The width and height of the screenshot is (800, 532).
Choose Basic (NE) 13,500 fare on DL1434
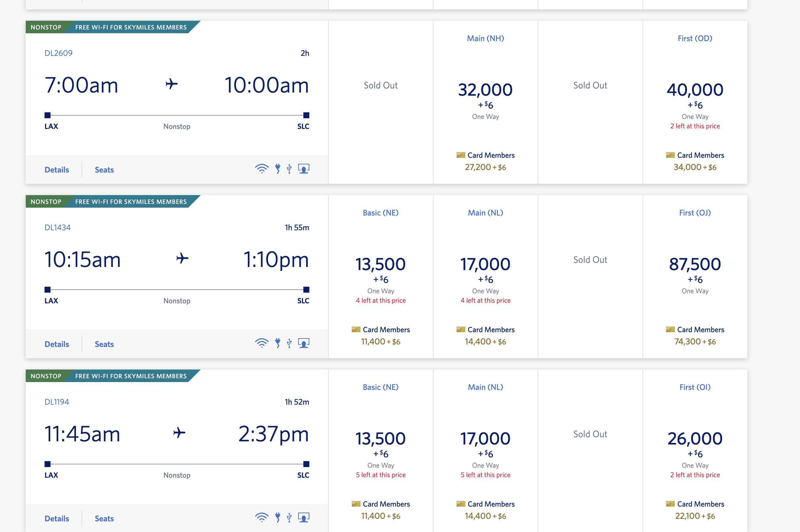380,264
